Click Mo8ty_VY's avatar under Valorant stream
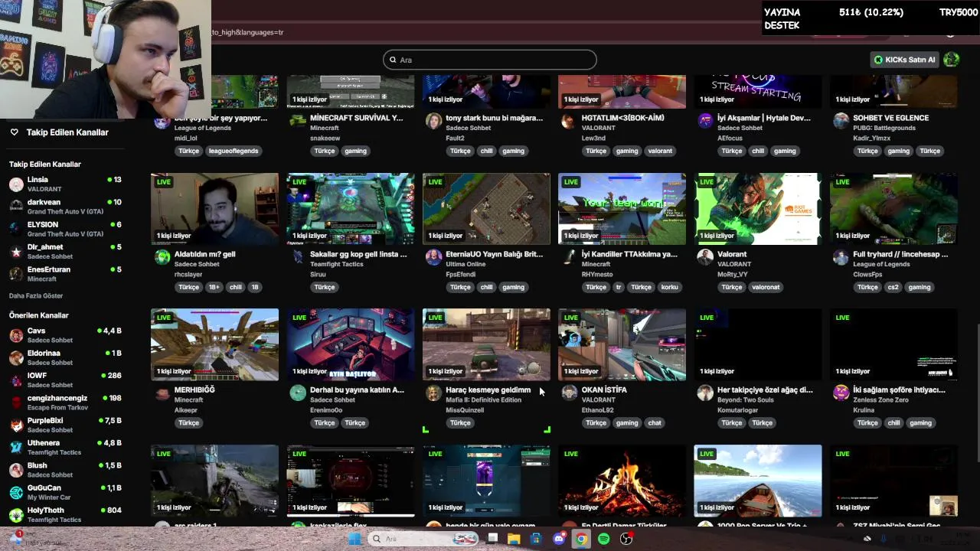This screenshot has width=980, height=551. 705,257
